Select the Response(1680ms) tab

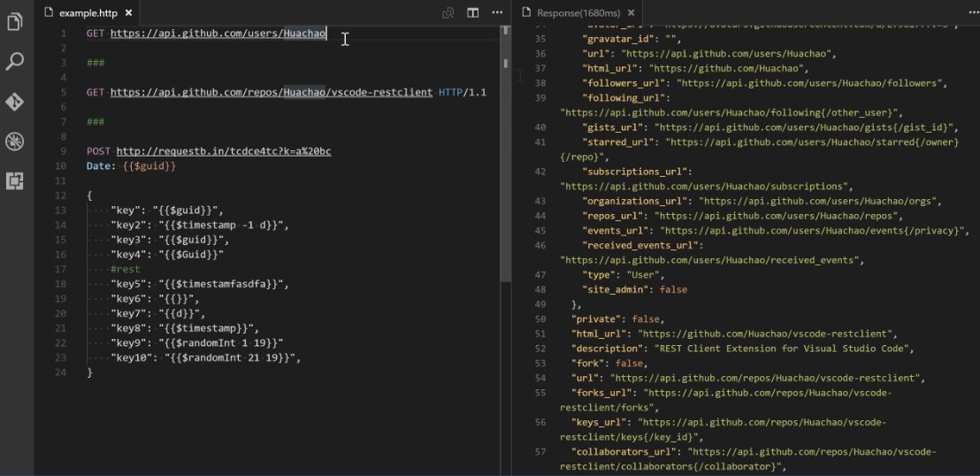[x=577, y=12]
